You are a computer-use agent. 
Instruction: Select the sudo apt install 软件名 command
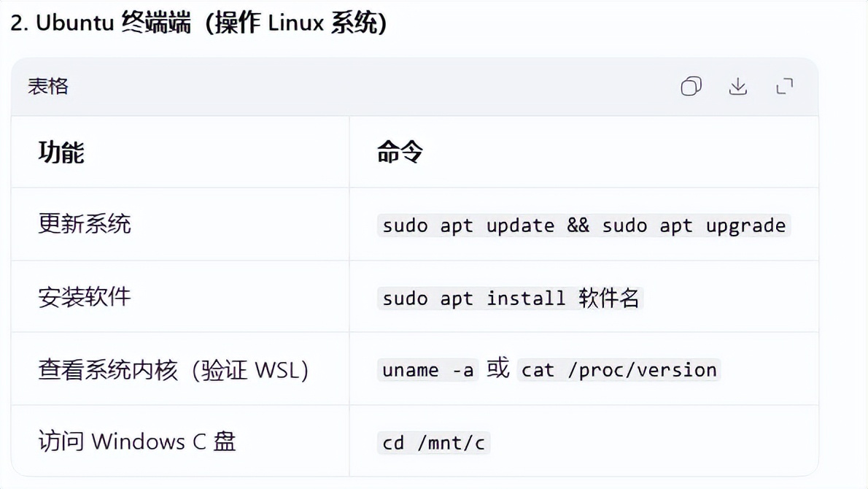point(509,298)
